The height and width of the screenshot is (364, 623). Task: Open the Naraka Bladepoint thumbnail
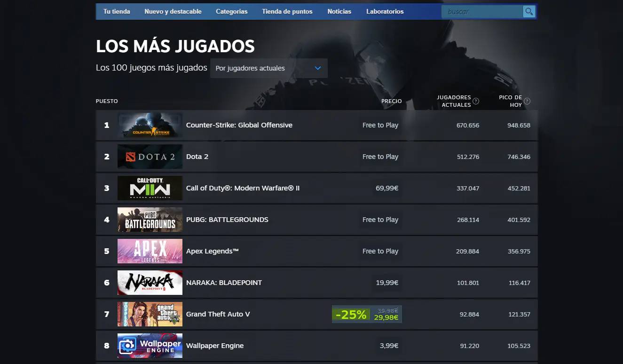[x=150, y=283]
